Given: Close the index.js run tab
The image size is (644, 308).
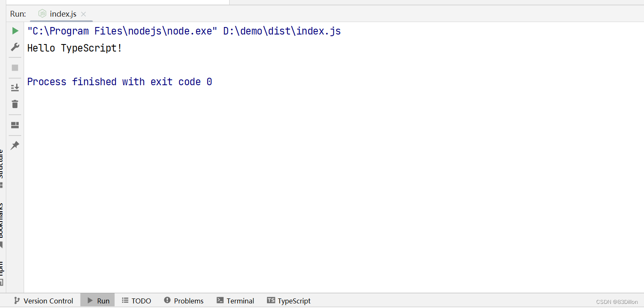Looking at the screenshot, I should pos(83,14).
